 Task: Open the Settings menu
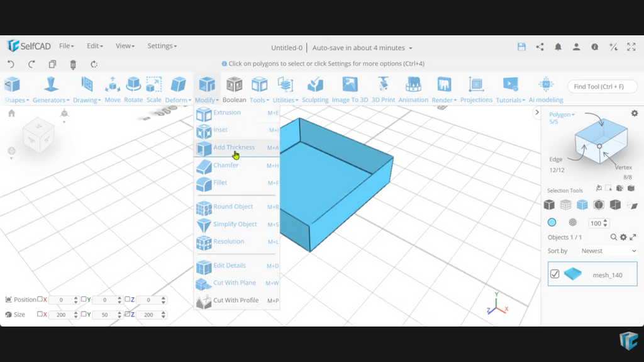[x=162, y=46]
